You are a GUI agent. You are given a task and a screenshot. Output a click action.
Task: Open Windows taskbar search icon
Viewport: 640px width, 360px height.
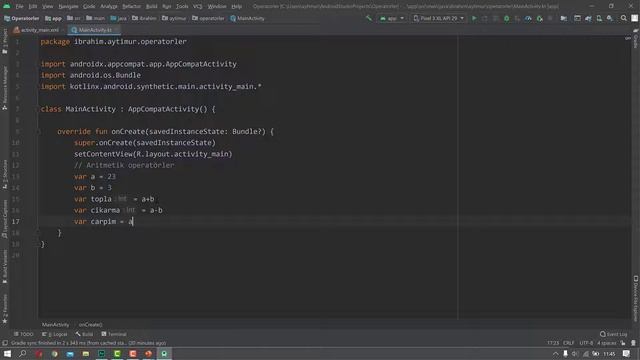coord(23,353)
